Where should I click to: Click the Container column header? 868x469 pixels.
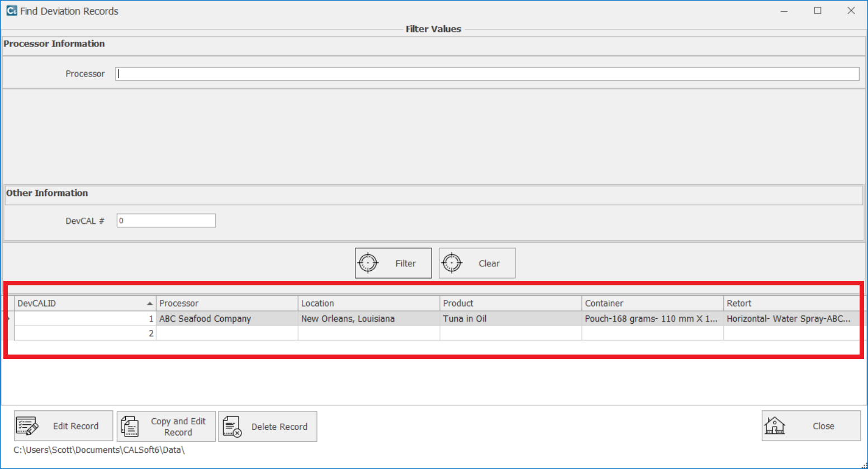[x=652, y=303]
